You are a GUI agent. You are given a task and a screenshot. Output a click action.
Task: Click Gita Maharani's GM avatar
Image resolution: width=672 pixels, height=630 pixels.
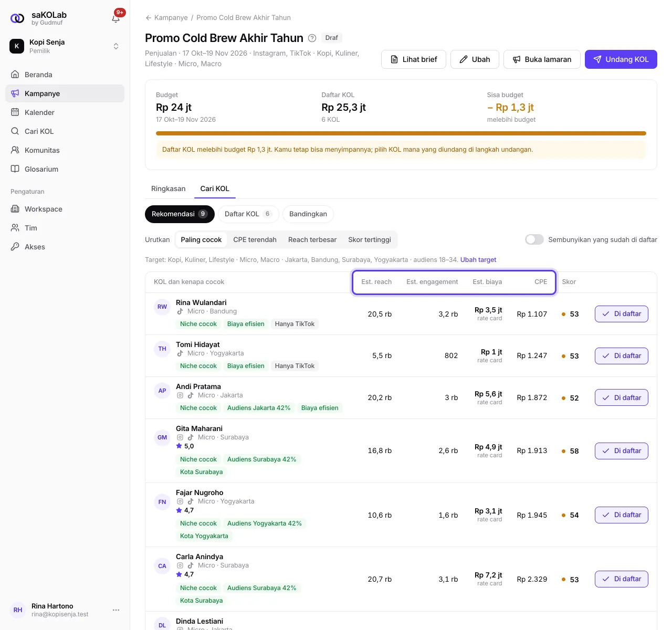point(162,437)
